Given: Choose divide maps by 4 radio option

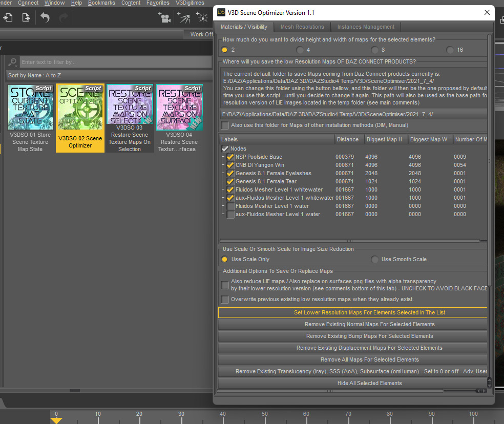Looking at the screenshot, I should coord(300,50).
